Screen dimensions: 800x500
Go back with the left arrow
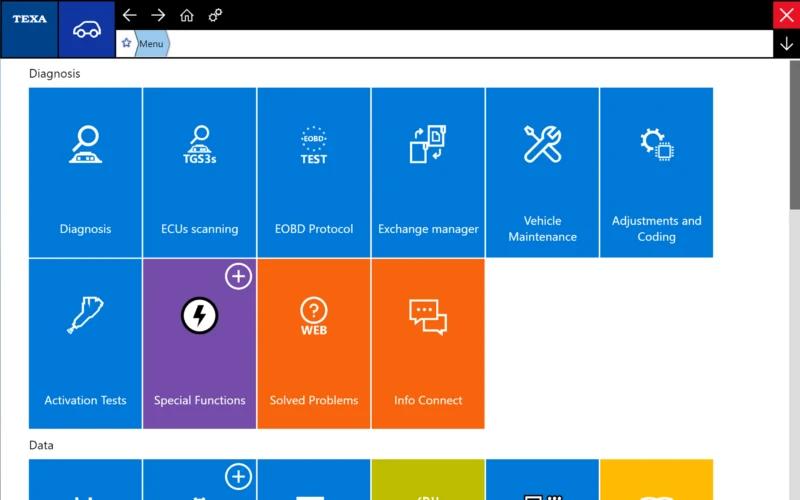130,15
